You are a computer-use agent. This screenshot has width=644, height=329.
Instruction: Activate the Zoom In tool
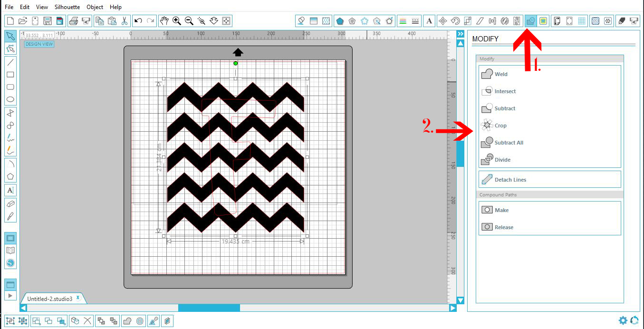click(x=176, y=21)
